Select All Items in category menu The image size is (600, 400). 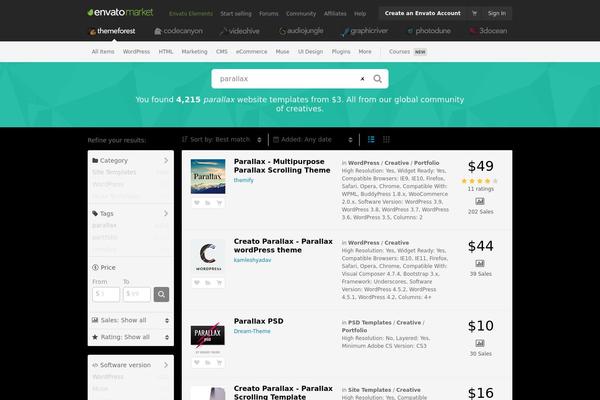click(103, 52)
